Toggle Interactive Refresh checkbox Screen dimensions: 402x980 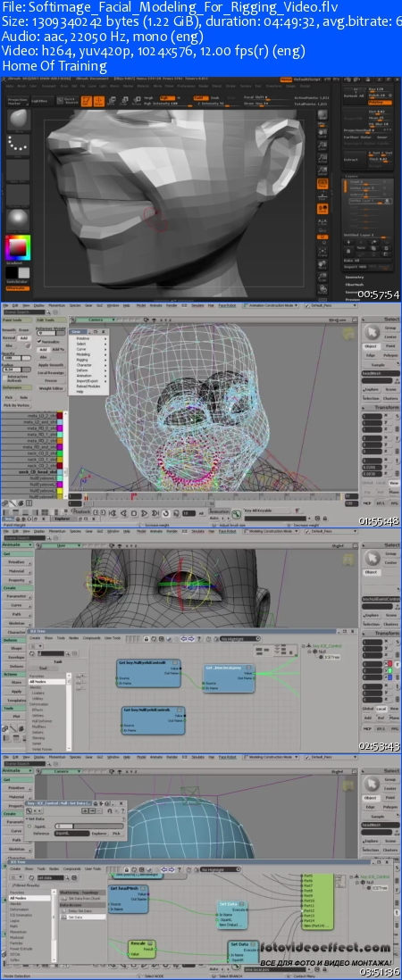(4, 377)
